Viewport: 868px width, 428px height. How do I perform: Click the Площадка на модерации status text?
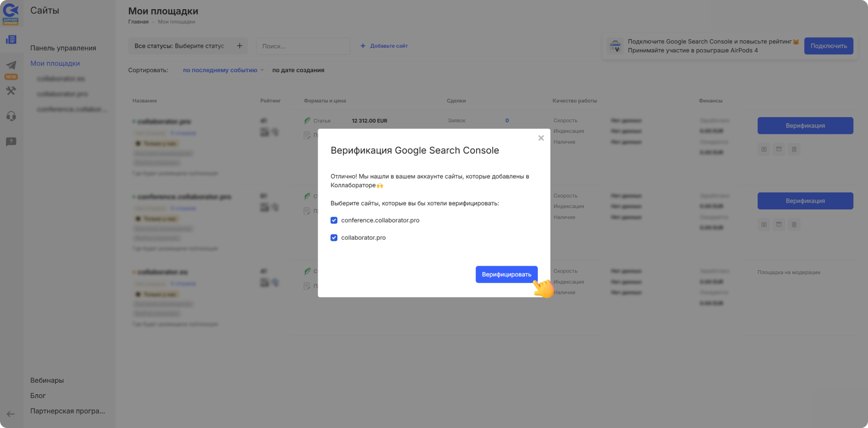[x=788, y=272]
